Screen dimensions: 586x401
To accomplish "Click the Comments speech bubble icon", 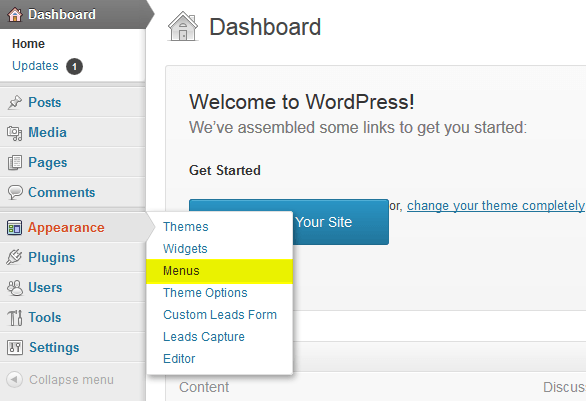I will pos(15,192).
